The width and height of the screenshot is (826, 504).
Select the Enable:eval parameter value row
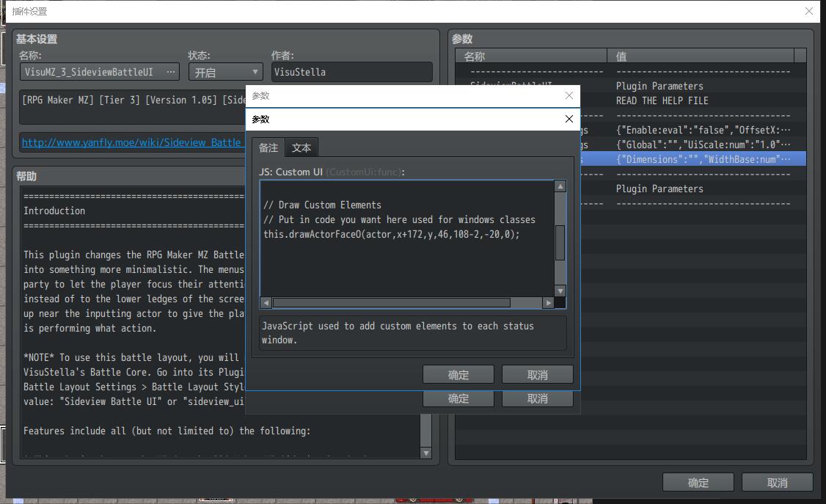[x=703, y=130]
